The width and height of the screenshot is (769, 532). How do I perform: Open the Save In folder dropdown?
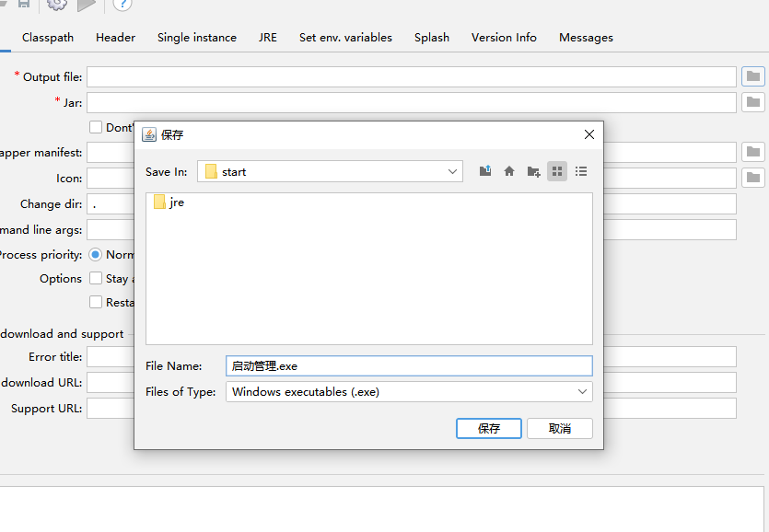click(330, 171)
